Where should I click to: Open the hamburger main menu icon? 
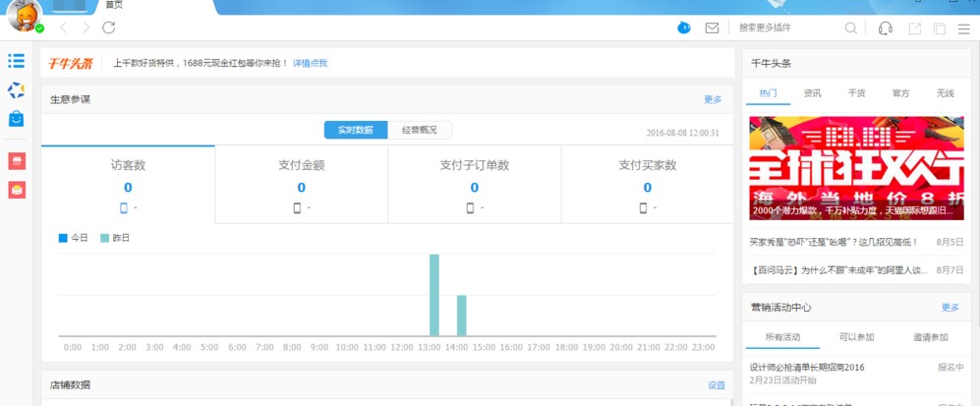pyautogui.click(x=963, y=29)
